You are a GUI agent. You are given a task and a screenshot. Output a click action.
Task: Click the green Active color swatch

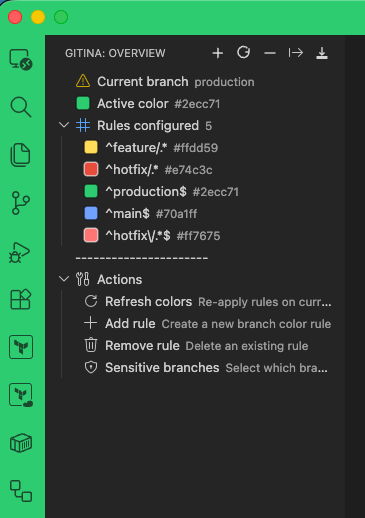(83, 103)
